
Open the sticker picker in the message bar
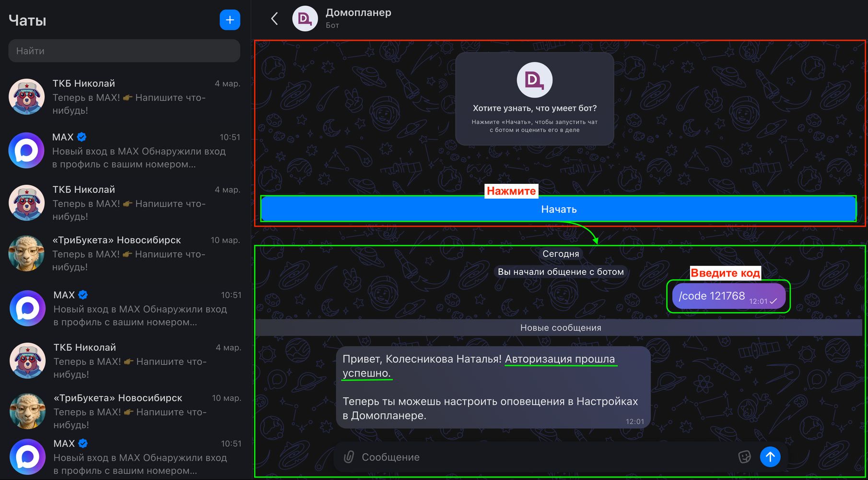point(744,457)
